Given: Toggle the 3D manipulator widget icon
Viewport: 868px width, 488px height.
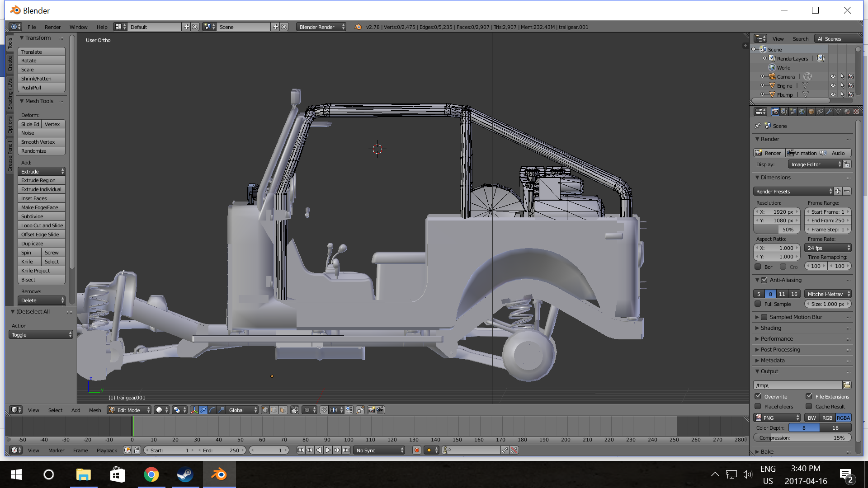Looking at the screenshot, I should [x=194, y=410].
